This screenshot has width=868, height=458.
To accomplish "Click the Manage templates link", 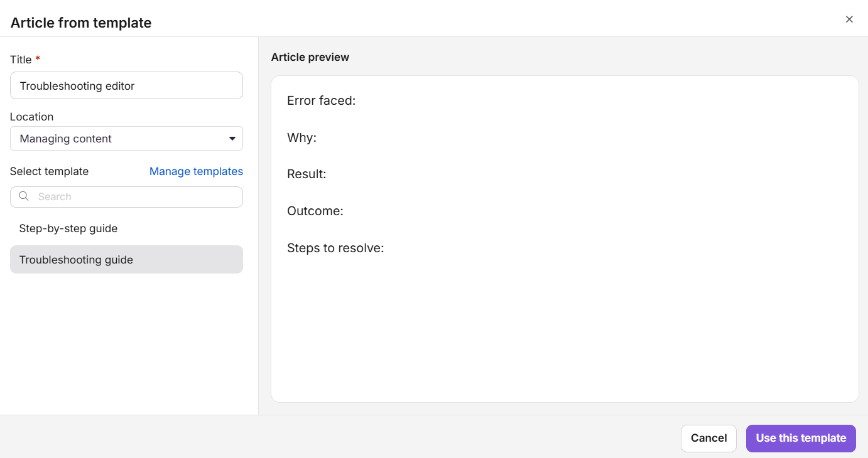I will coord(196,171).
